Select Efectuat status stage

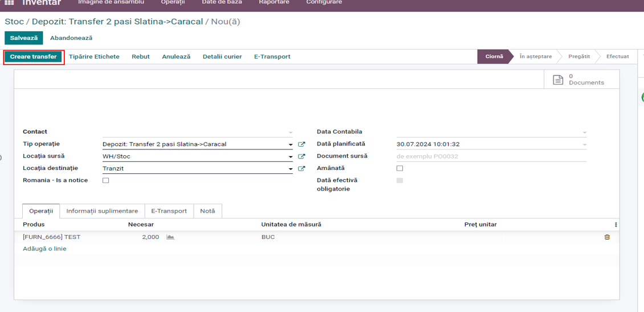[x=617, y=56]
